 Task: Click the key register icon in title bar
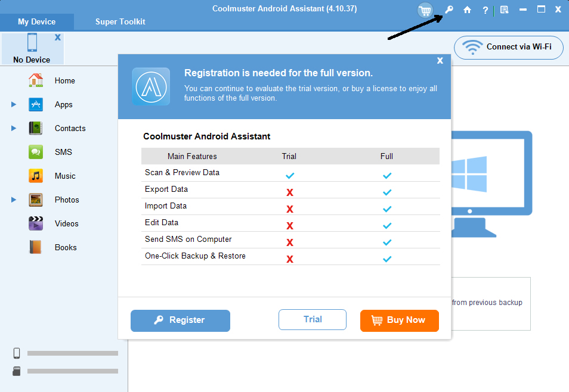click(449, 10)
